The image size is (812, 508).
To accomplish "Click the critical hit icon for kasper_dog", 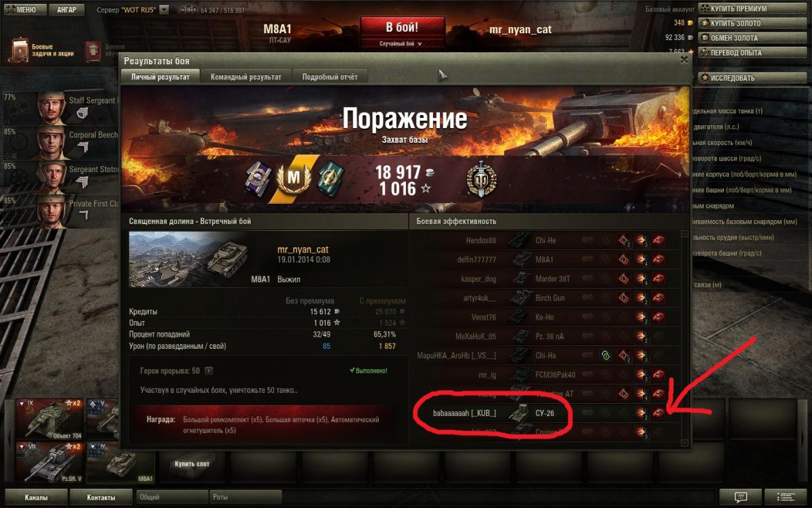I will (624, 278).
